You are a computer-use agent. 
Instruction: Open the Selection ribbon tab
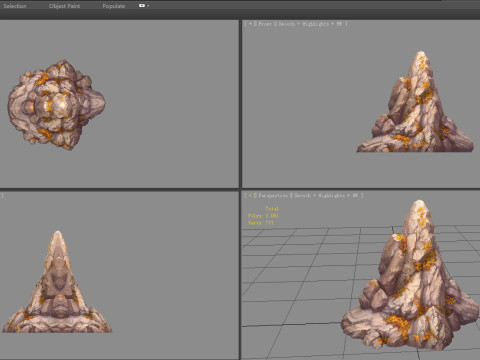(15, 6)
